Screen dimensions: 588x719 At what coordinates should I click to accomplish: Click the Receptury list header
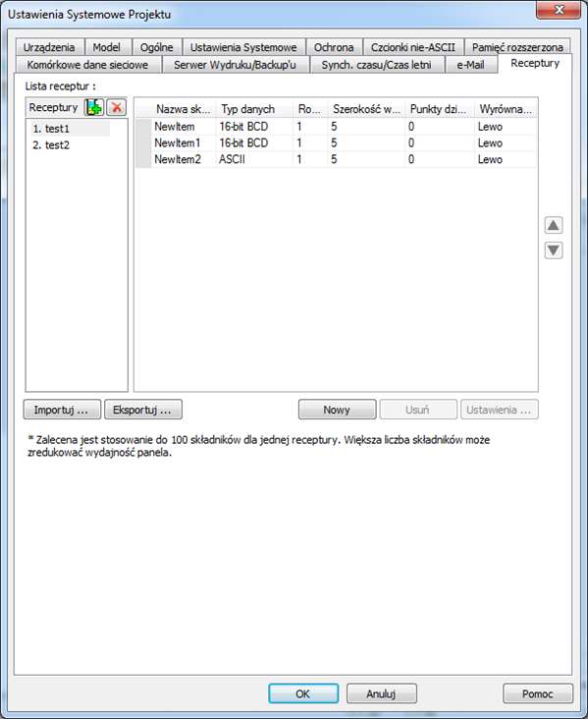tap(54, 107)
